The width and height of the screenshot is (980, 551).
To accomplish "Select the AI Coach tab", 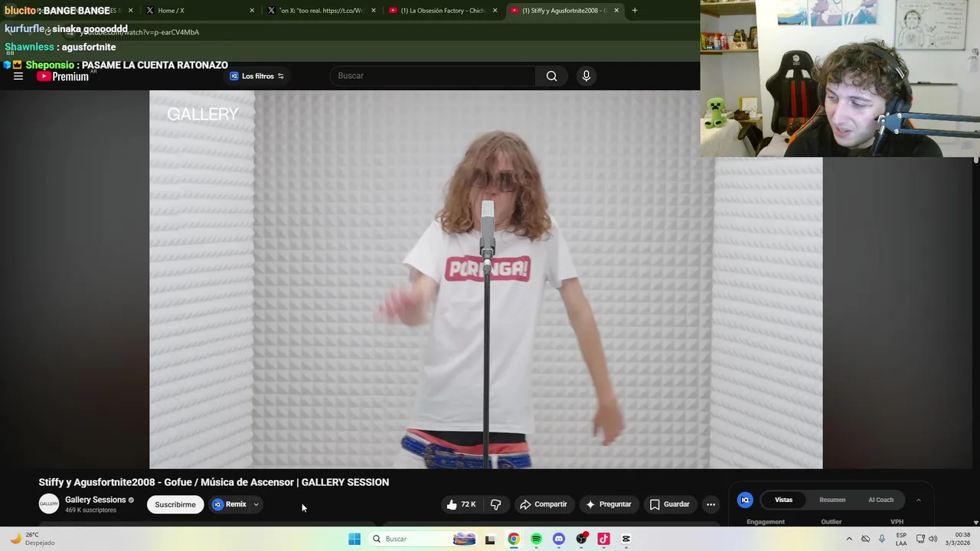I will 880,500.
